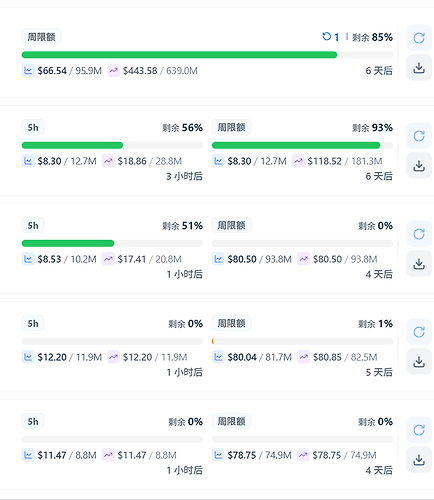The width and height of the screenshot is (434, 500).
Task: Click the 56% remaining 5h progress bar
Action: click(112, 145)
